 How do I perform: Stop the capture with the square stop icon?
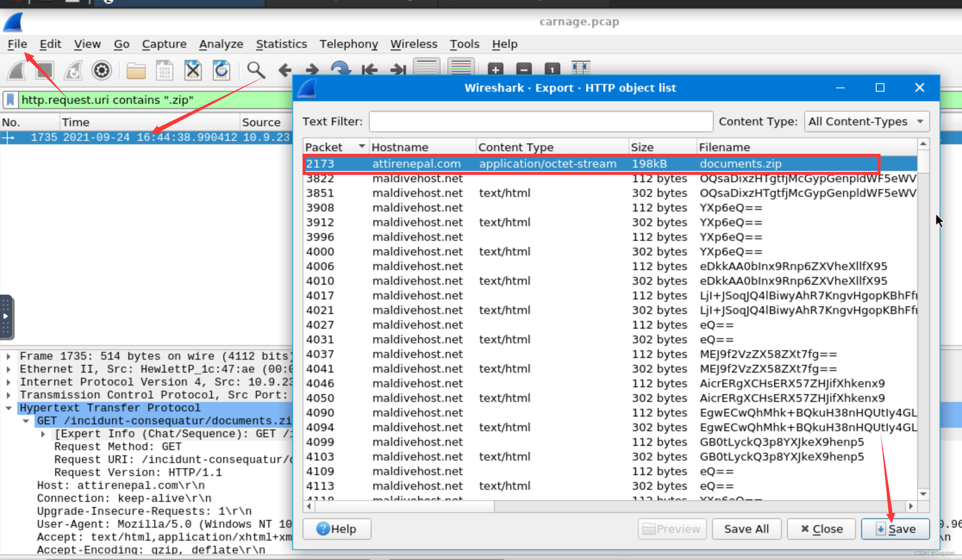click(44, 70)
